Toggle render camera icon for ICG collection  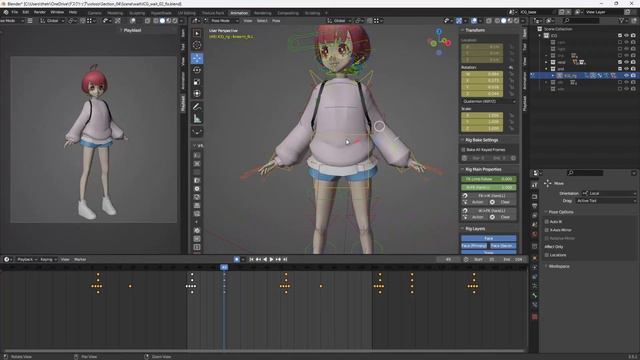point(633,36)
